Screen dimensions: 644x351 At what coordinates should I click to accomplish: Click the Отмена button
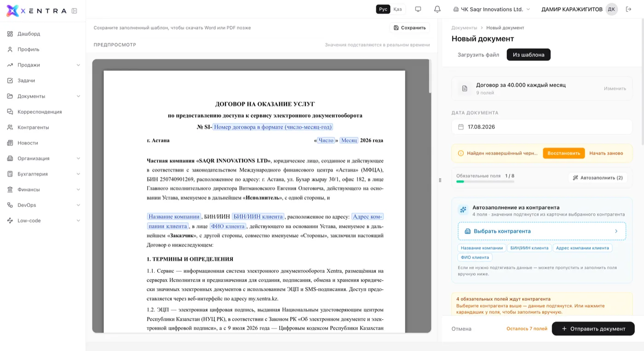coord(461,329)
